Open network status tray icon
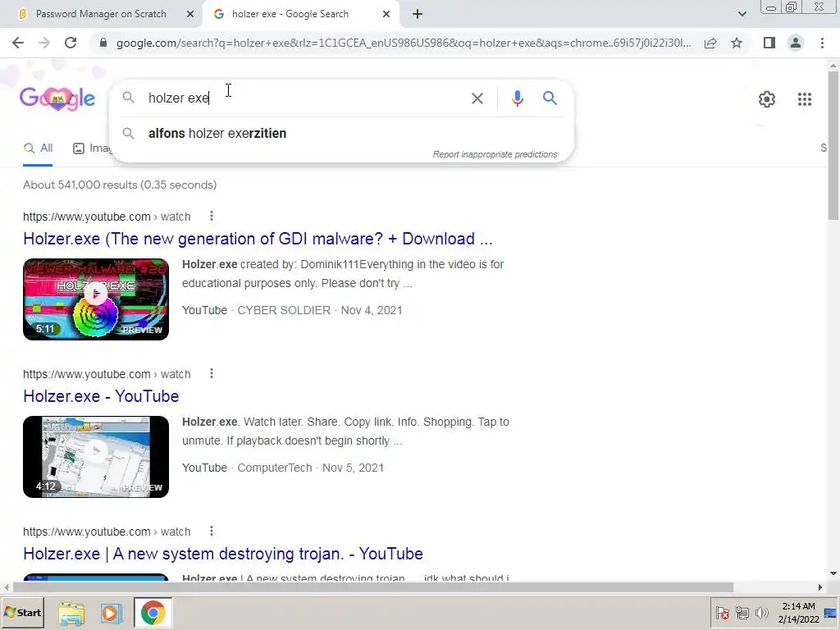 (x=742, y=613)
